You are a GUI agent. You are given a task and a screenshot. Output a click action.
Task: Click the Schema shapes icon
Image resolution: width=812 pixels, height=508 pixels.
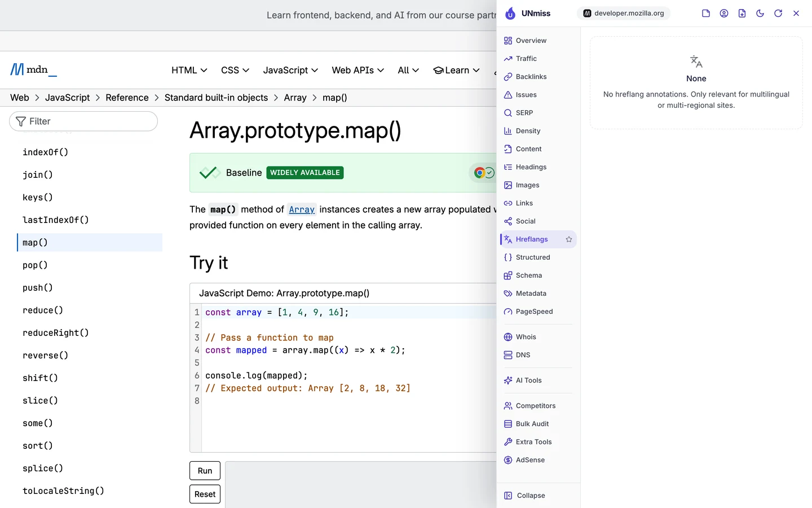coord(508,275)
